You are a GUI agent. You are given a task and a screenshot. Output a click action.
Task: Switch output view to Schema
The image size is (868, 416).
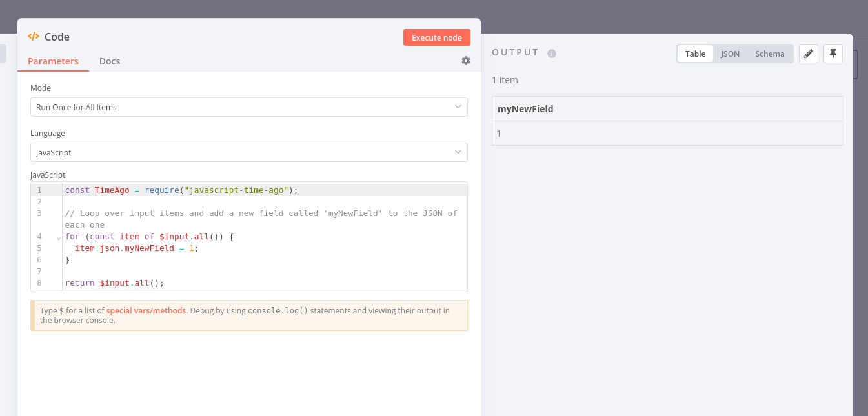pos(770,54)
